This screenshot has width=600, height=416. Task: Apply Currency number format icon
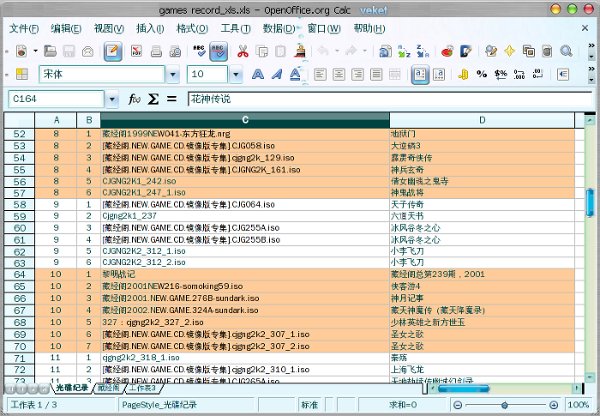pyautogui.click(x=463, y=74)
